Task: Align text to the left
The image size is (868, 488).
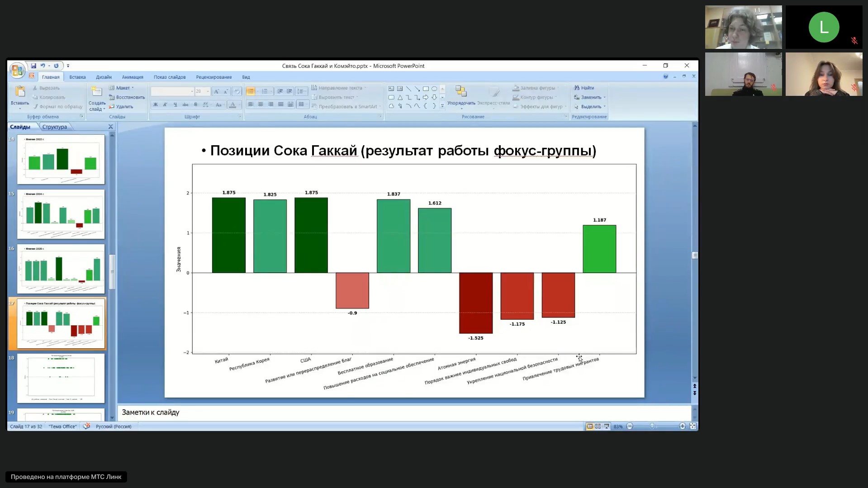Action: coord(251,104)
